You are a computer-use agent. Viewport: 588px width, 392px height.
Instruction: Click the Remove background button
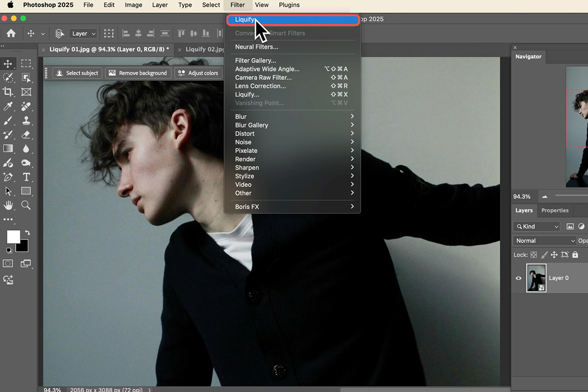click(138, 73)
